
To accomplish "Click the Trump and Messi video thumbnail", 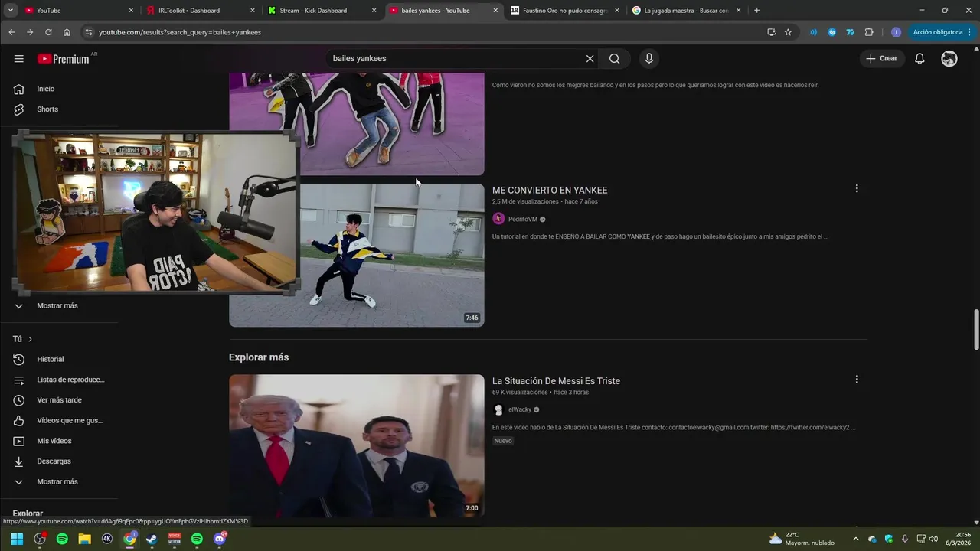I will tap(357, 445).
